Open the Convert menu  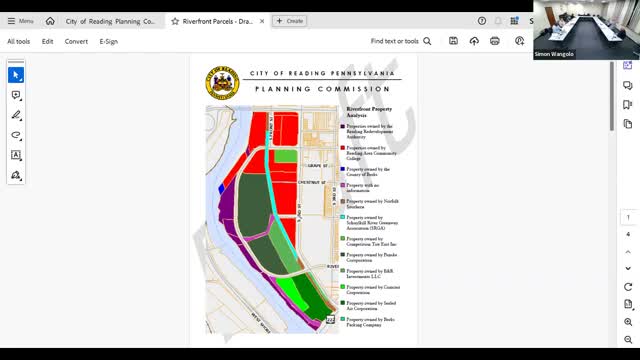pos(76,41)
